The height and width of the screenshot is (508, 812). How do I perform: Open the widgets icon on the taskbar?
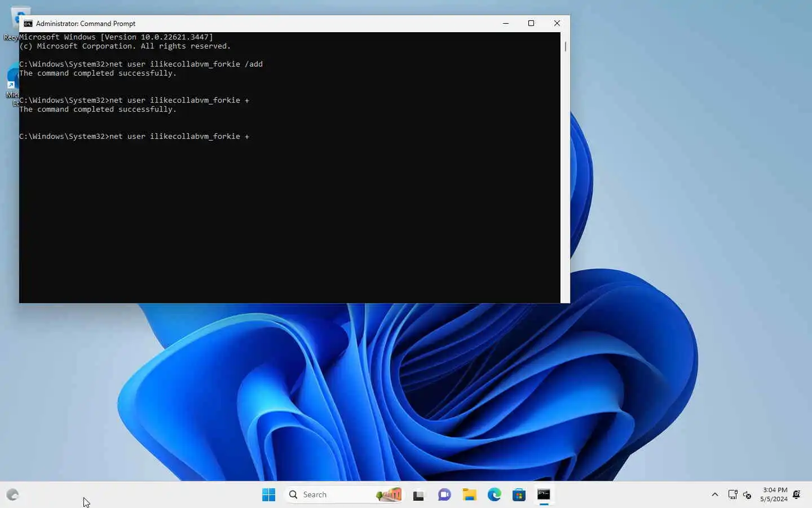12,495
